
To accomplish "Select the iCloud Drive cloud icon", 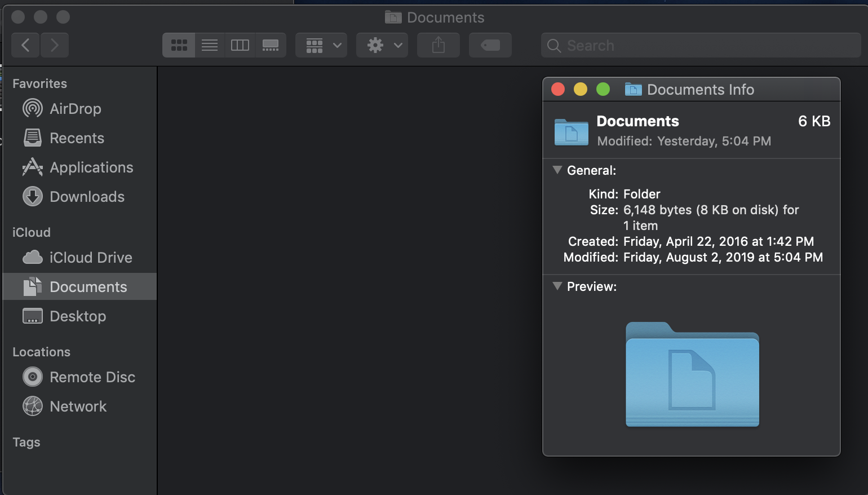I will click(x=33, y=257).
